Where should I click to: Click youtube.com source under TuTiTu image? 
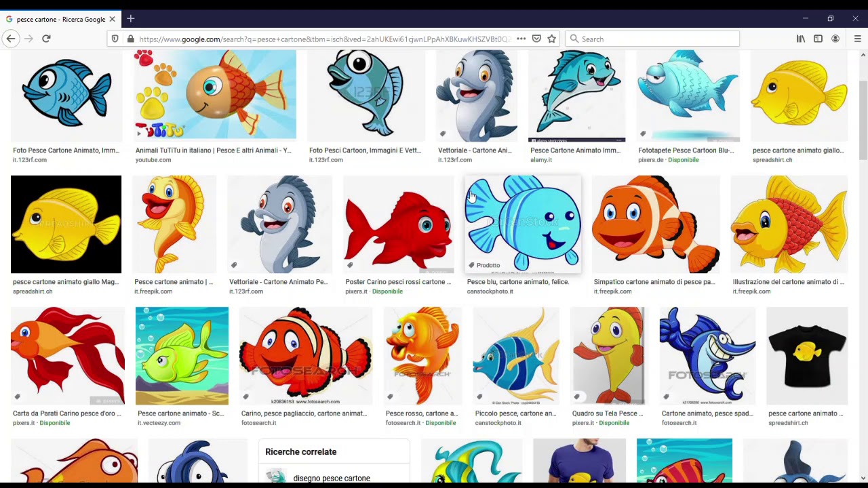pyautogui.click(x=153, y=160)
